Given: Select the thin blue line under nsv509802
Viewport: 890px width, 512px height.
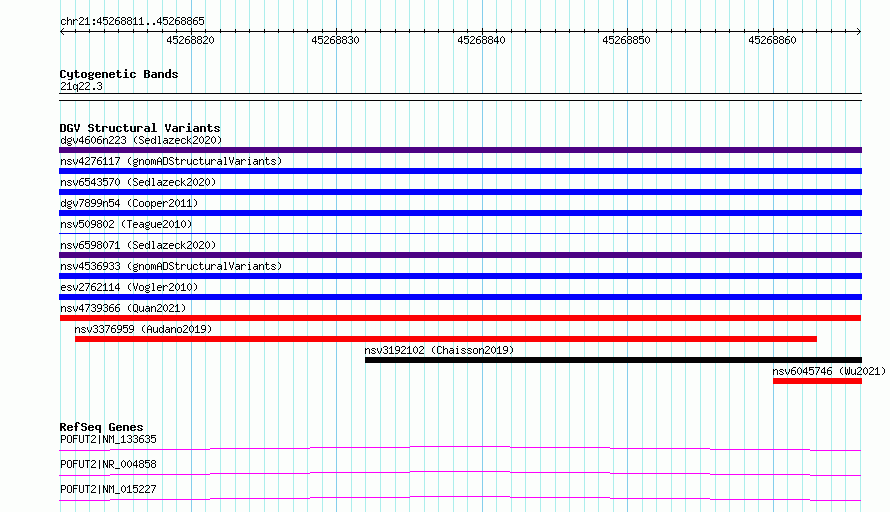Looking at the screenshot, I should click(460, 233).
